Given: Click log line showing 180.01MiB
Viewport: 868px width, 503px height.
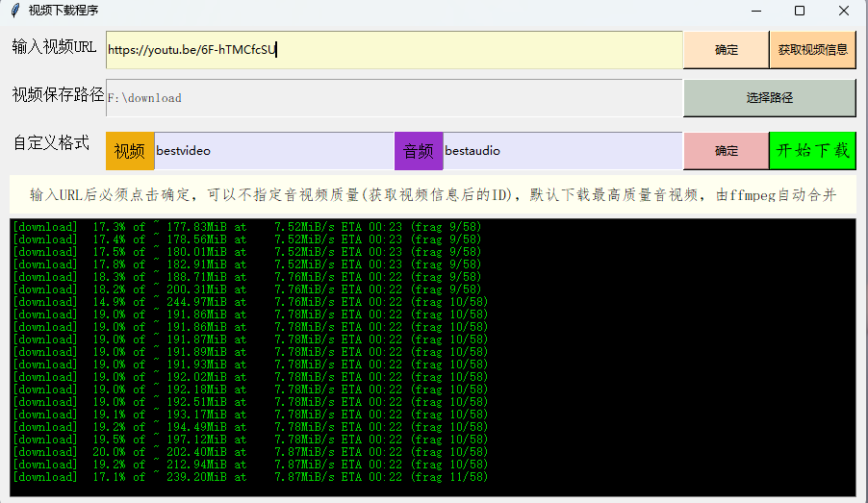Looking at the screenshot, I should 247,252.
